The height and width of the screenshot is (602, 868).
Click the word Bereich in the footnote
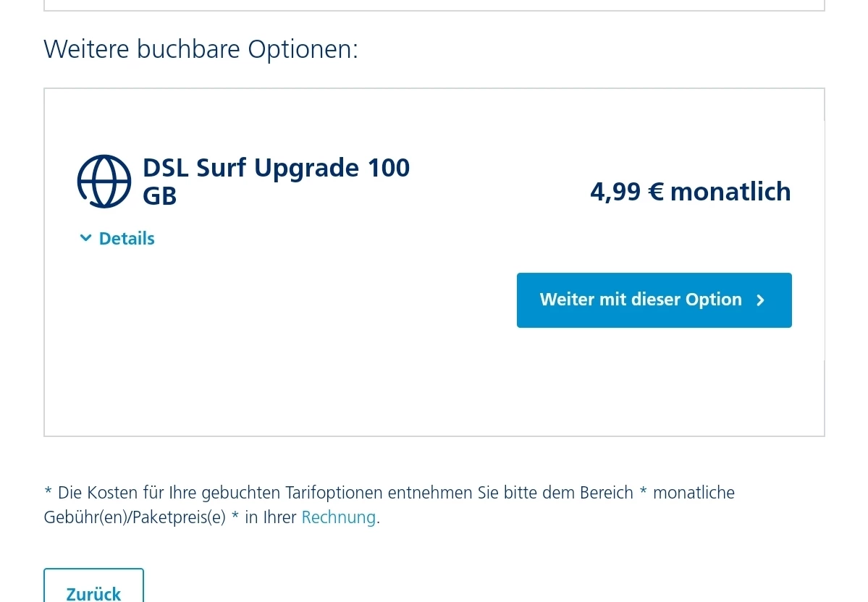tap(607, 493)
